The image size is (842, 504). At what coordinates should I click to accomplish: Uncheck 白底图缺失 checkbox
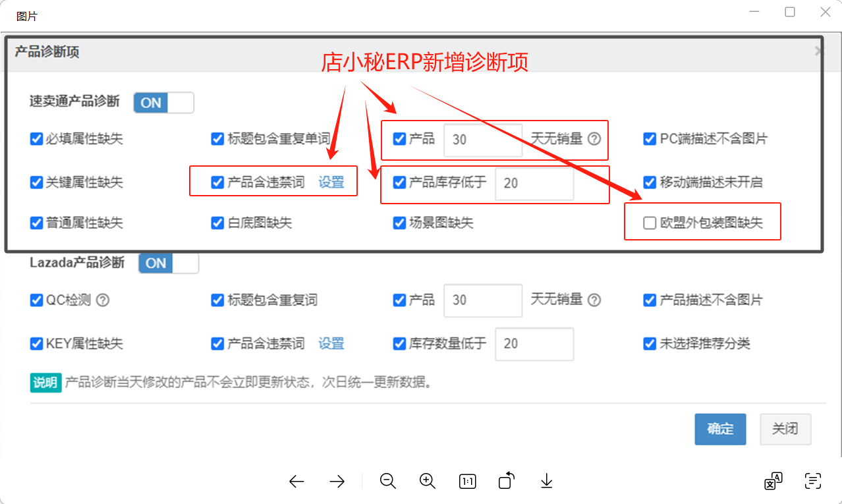217,223
